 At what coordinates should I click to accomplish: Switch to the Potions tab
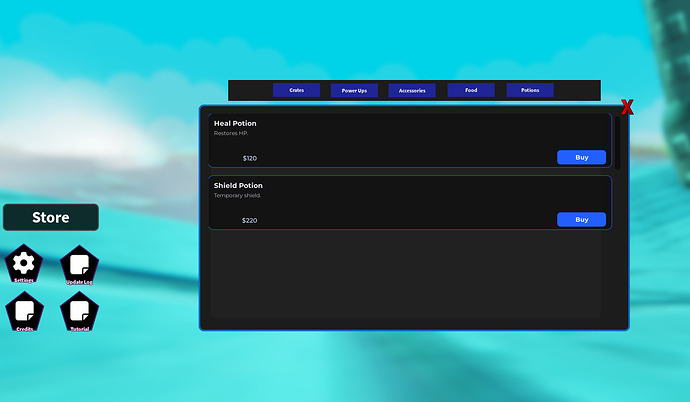click(x=530, y=90)
